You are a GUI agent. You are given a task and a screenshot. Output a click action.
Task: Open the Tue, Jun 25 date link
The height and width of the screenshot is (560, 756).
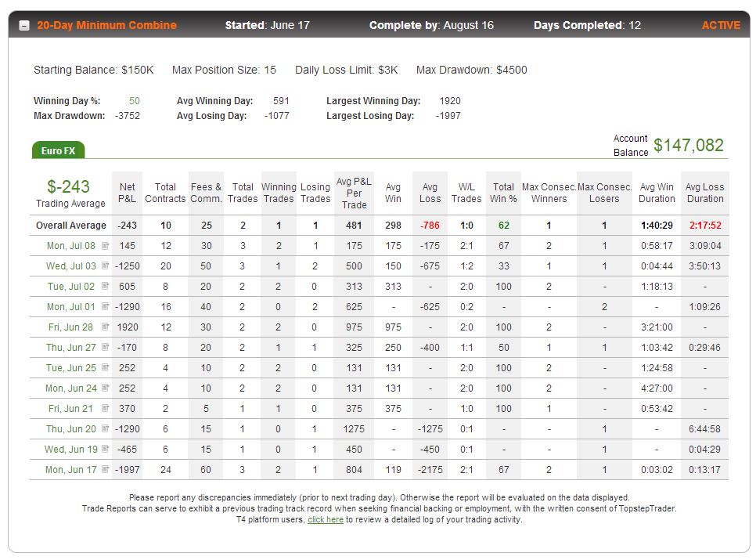tap(71, 367)
